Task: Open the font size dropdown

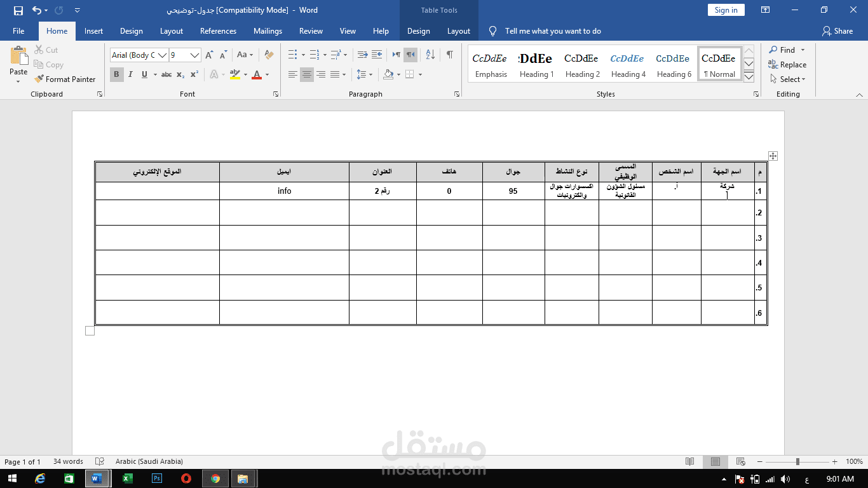Action: click(x=195, y=55)
